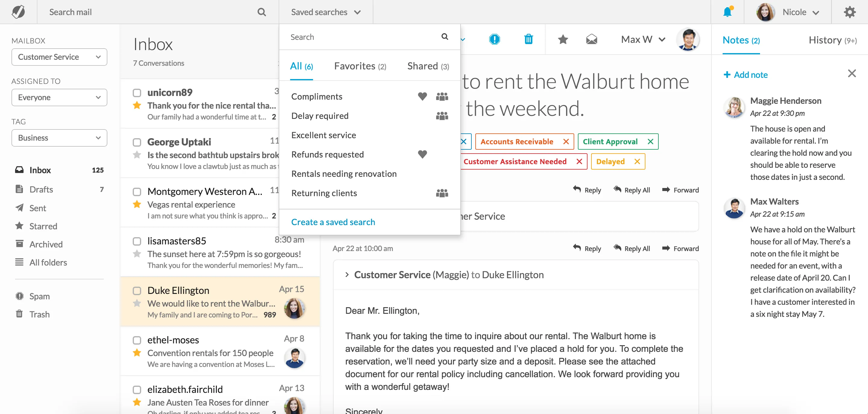Open the History tab

(832, 40)
